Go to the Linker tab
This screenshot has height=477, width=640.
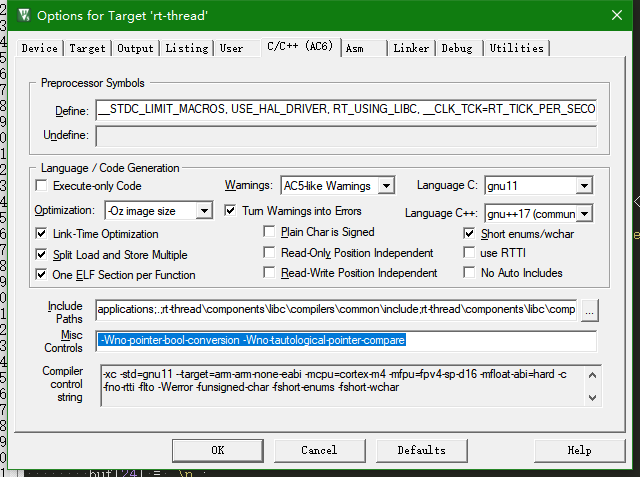[x=411, y=48]
